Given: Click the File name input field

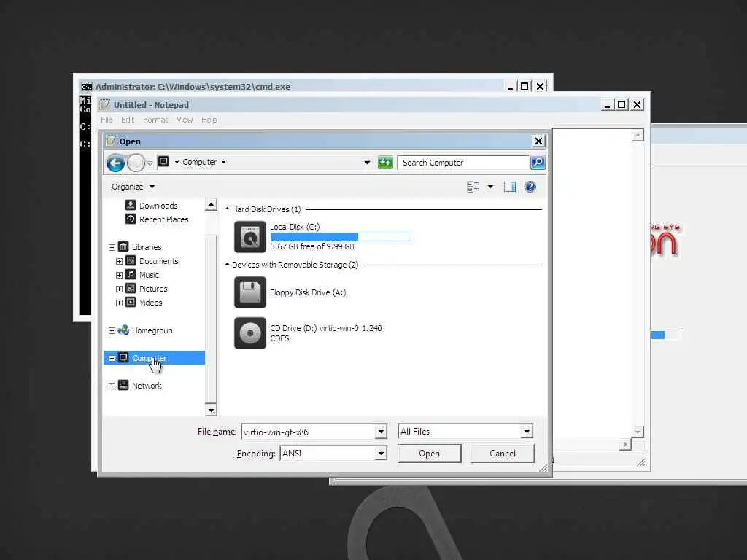Looking at the screenshot, I should (x=309, y=432).
